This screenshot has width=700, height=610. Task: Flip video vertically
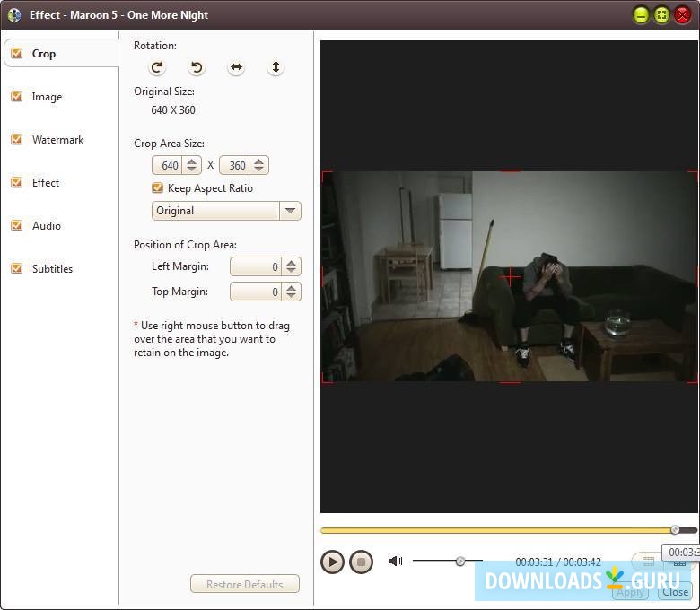(276, 67)
